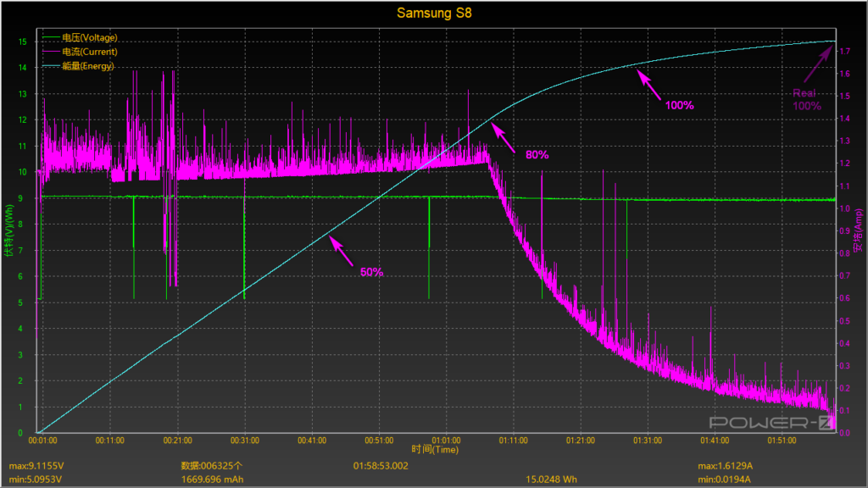
Task: Click the magenta Current legend line sample
Action: (x=51, y=52)
